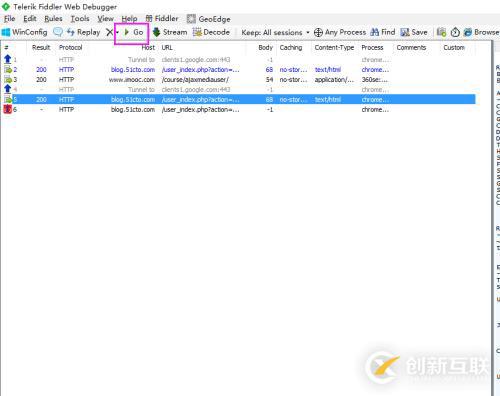
Task: Open the Tools menu
Action: click(x=80, y=19)
